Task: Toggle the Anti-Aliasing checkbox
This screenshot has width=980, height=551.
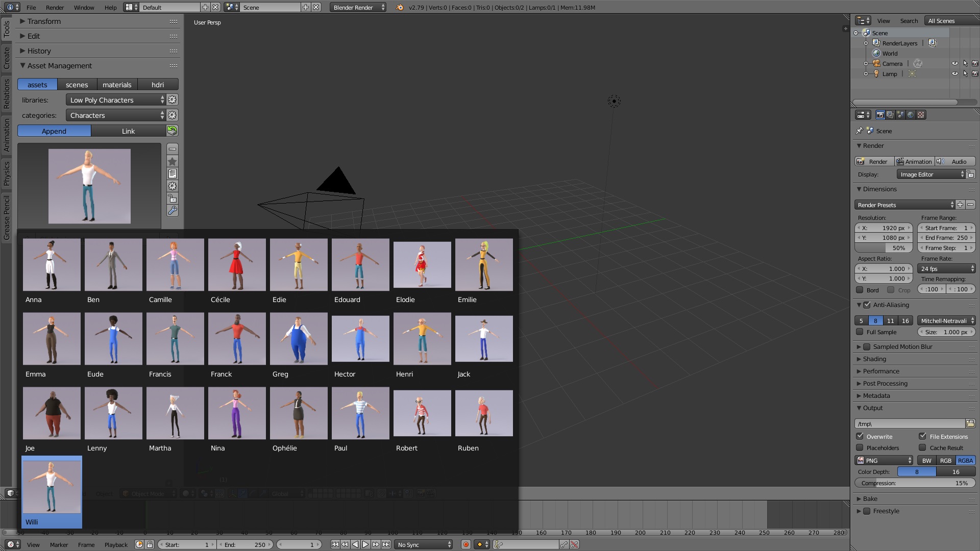Action: pos(867,305)
